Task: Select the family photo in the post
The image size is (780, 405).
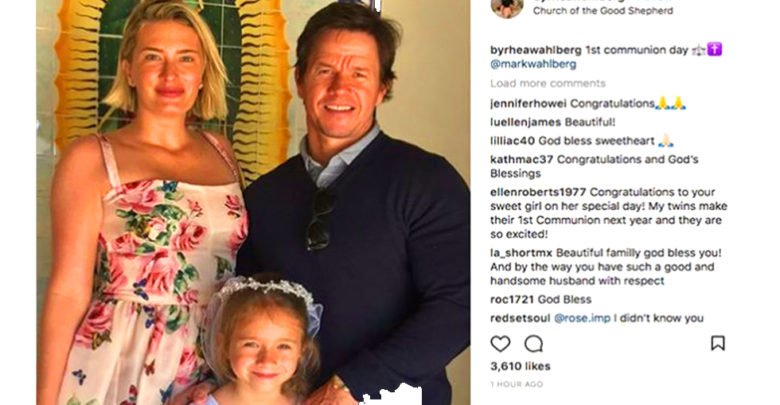Action: tap(253, 202)
